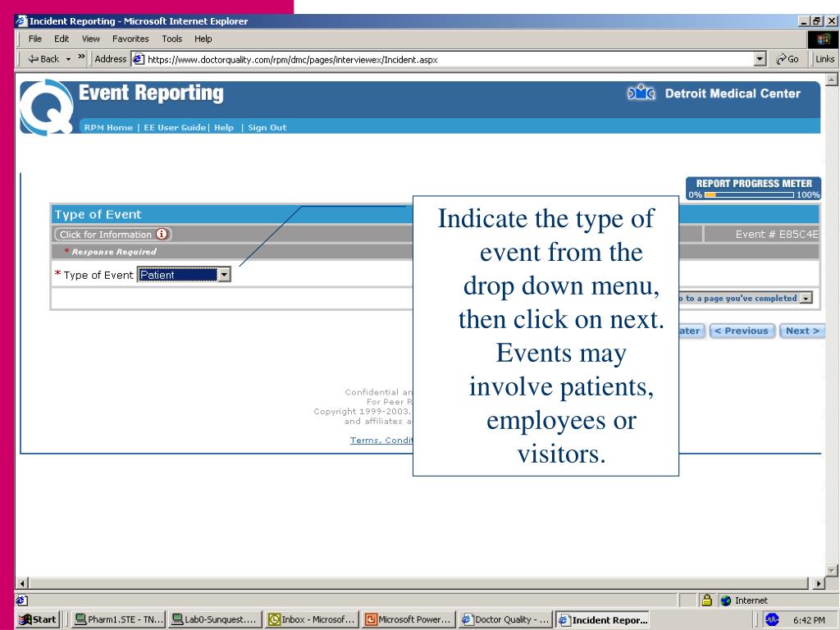This screenshot has width=840, height=630.
Task: Click the red information icon
Action: (162, 234)
